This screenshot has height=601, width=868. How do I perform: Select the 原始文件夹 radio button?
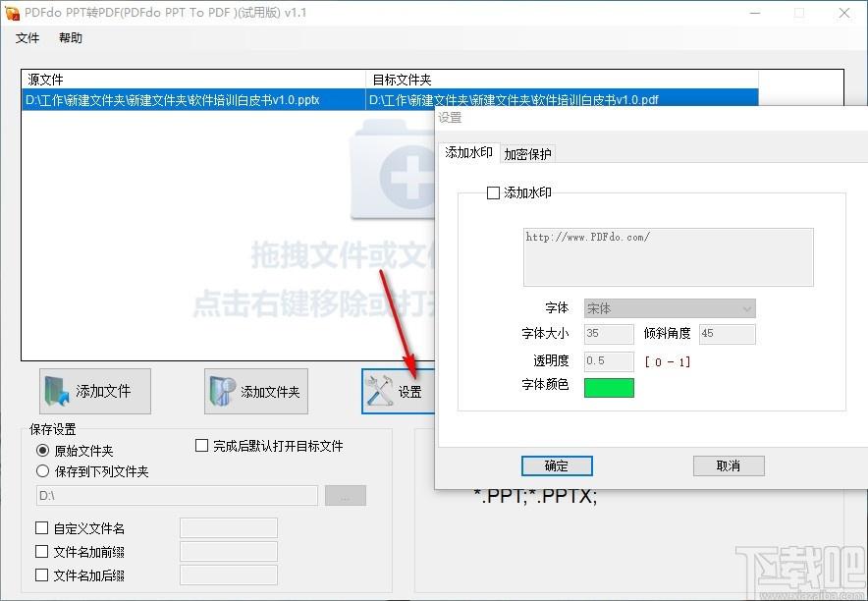[42, 450]
